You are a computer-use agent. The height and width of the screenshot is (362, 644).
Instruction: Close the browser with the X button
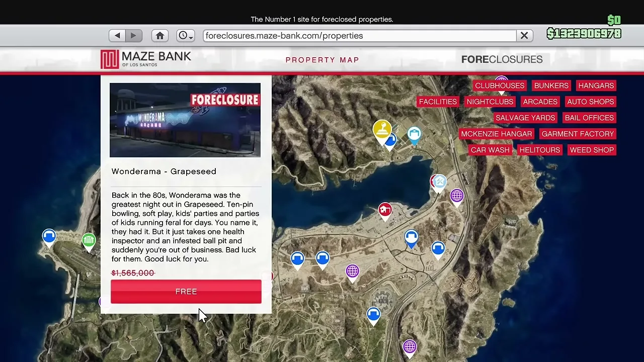pyautogui.click(x=524, y=36)
